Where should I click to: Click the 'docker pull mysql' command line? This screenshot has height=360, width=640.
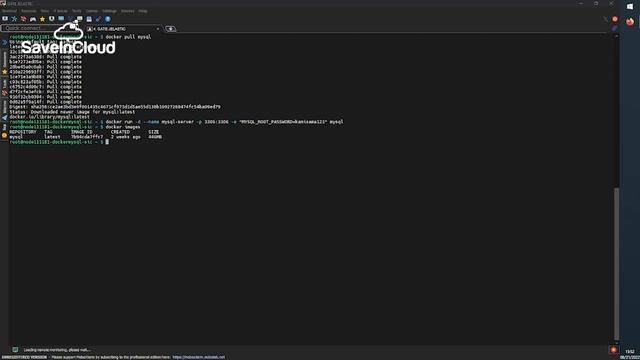128,37
